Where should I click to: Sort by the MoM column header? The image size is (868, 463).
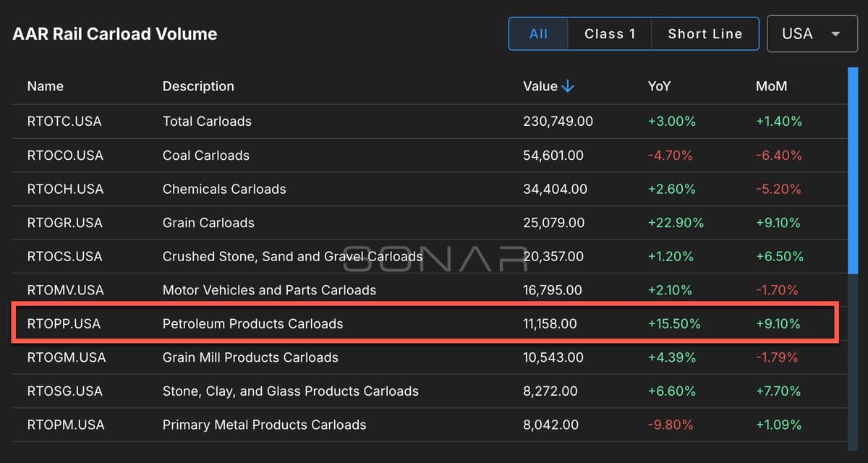pyautogui.click(x=771, y=86)
